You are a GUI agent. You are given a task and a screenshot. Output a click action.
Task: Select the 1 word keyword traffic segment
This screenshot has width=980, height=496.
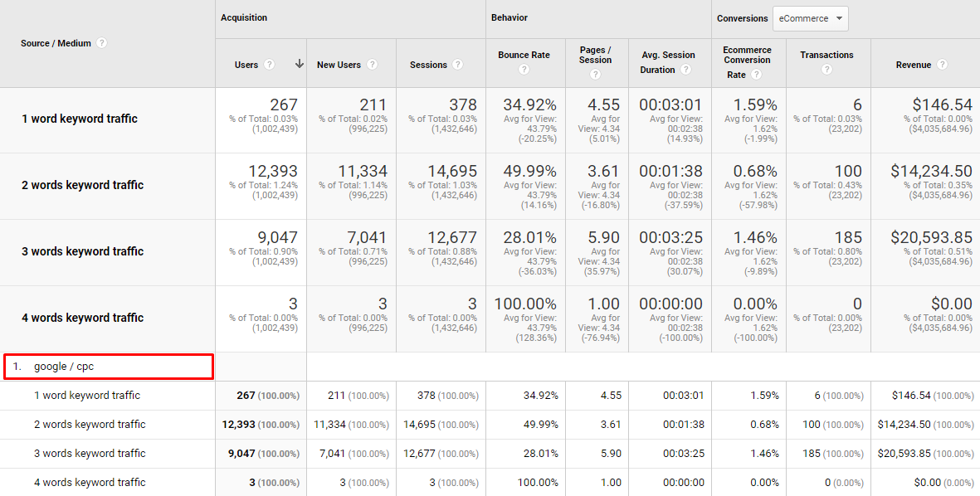coord(80,119)
